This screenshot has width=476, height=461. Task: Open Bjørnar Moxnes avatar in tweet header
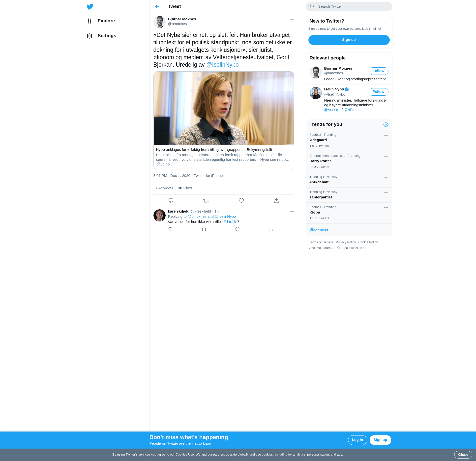coord(159,22)
